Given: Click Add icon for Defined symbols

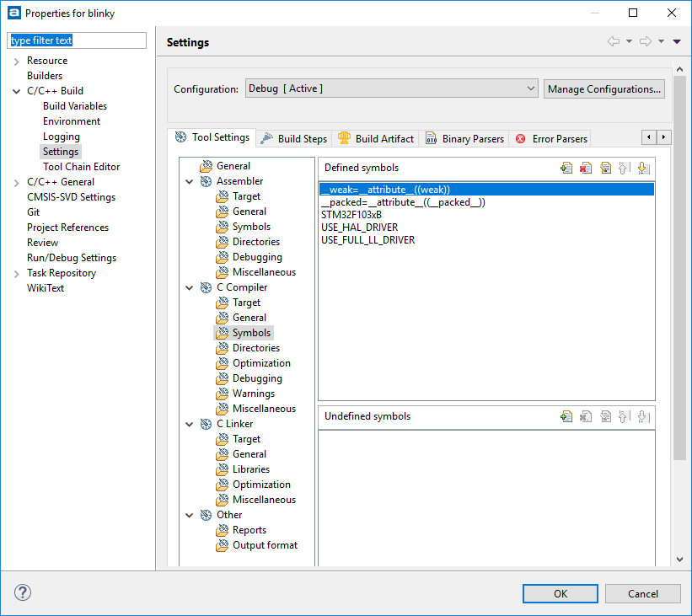Looking at the screenshot, I should click(566, 168).
